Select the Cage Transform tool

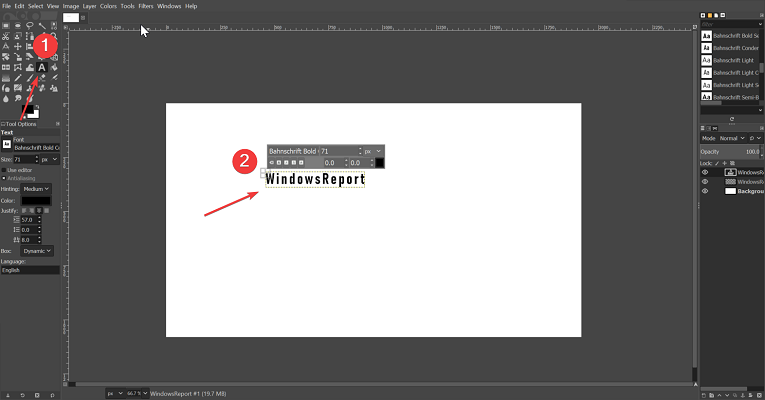pyautogui.click(x=18, y=67)
